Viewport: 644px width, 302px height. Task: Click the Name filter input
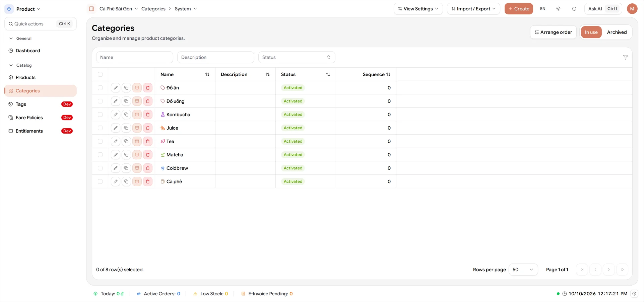click(135, 57)
